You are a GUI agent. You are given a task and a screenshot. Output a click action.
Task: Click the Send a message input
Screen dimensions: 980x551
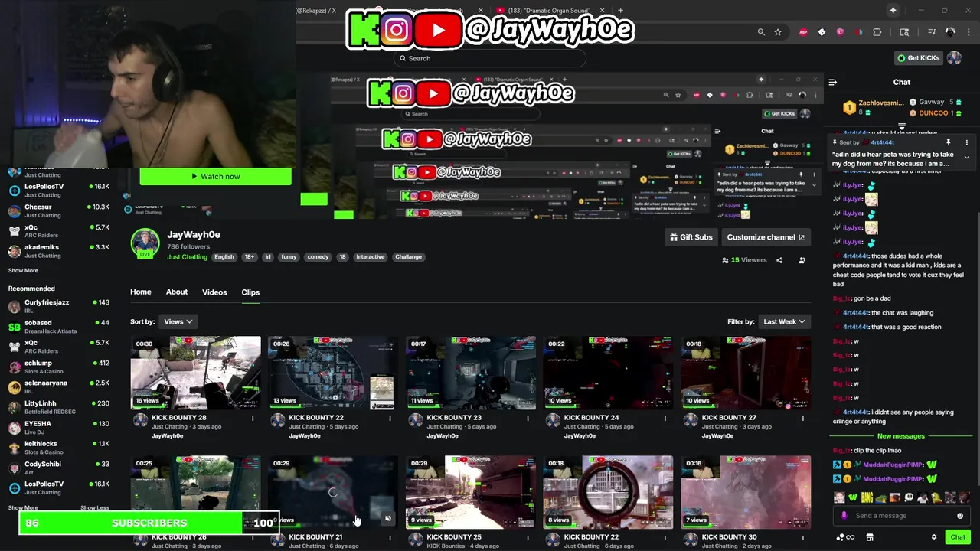click(901, 516)
